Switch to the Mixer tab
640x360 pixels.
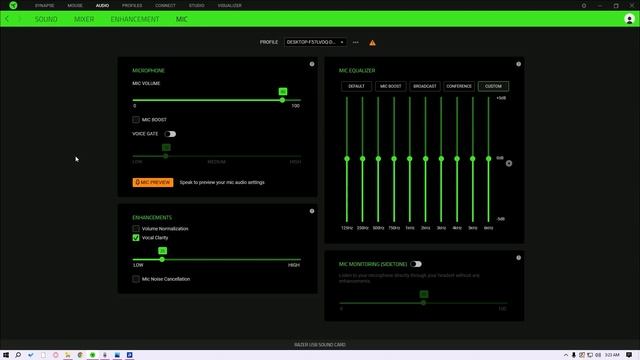coord(84,19)
